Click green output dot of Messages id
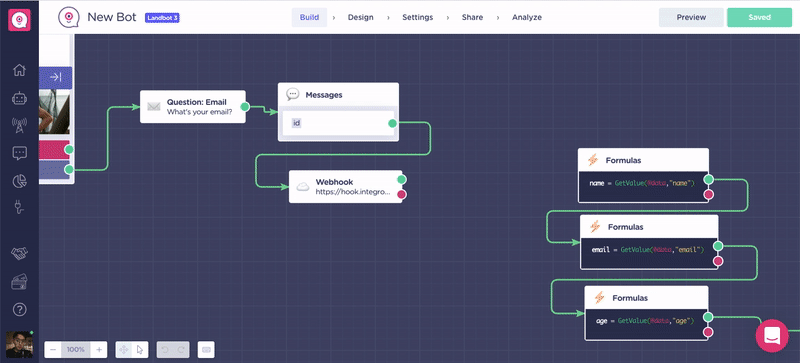 392,123
